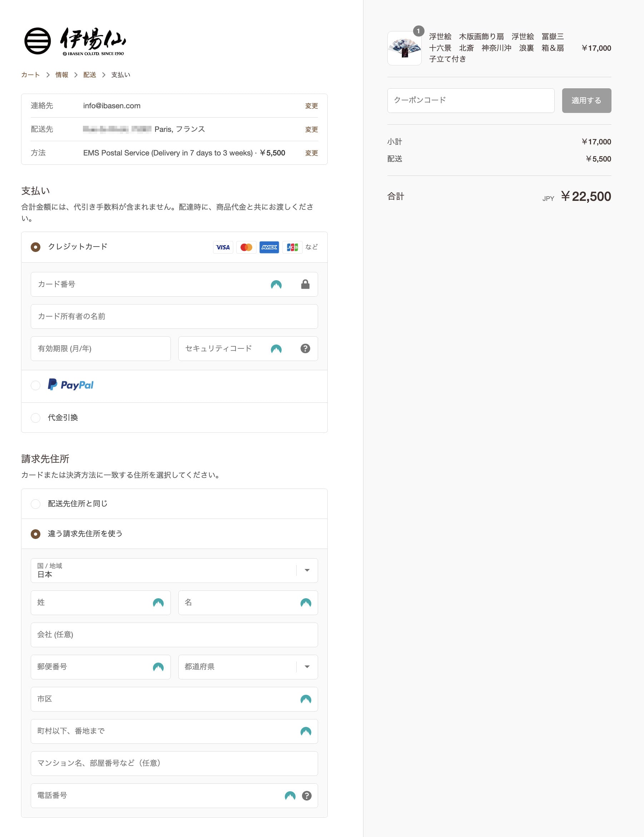Select 配送先住所と同じ billing option
The width and height of the screenshot is (644, 837).
click(36, 504)
